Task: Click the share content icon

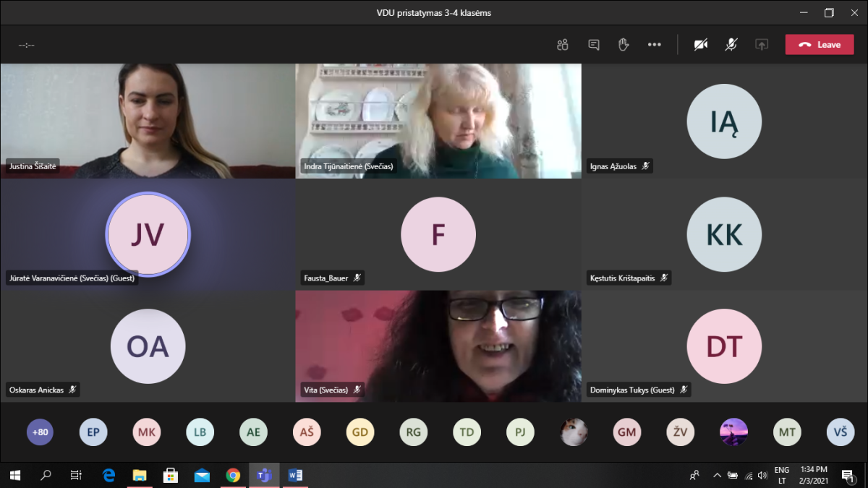Action: (762, 45)
